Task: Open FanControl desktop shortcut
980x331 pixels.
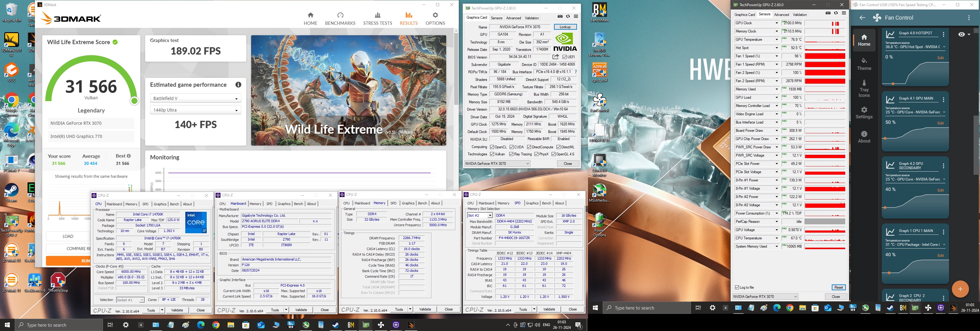Action: 600,103
